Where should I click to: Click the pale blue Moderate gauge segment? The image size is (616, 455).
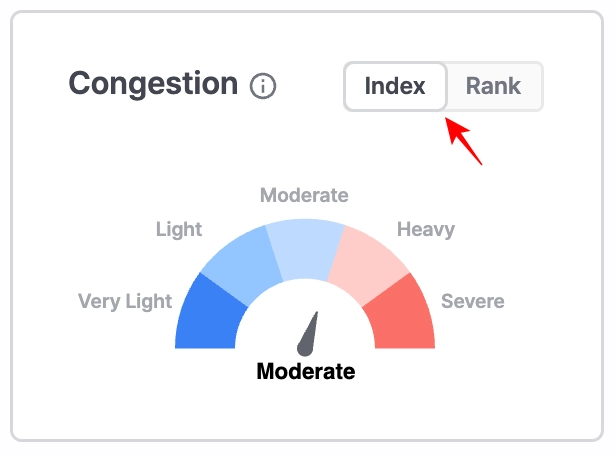[x=305, y=247]
